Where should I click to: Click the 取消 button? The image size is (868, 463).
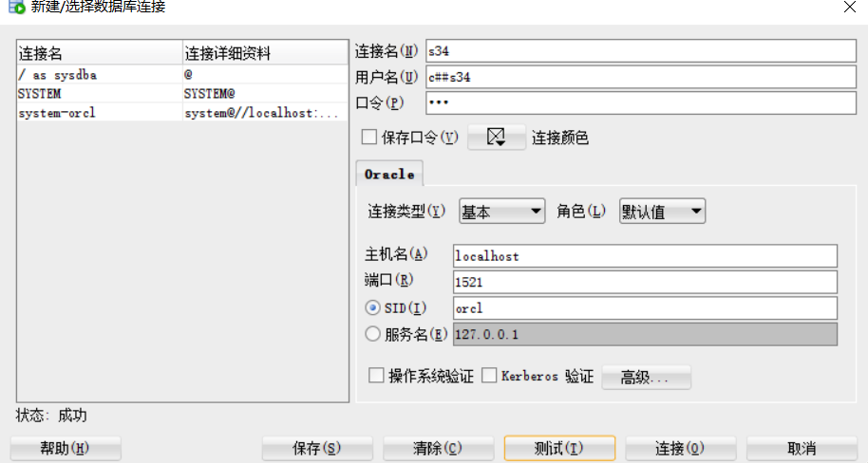tap(802, 448)
